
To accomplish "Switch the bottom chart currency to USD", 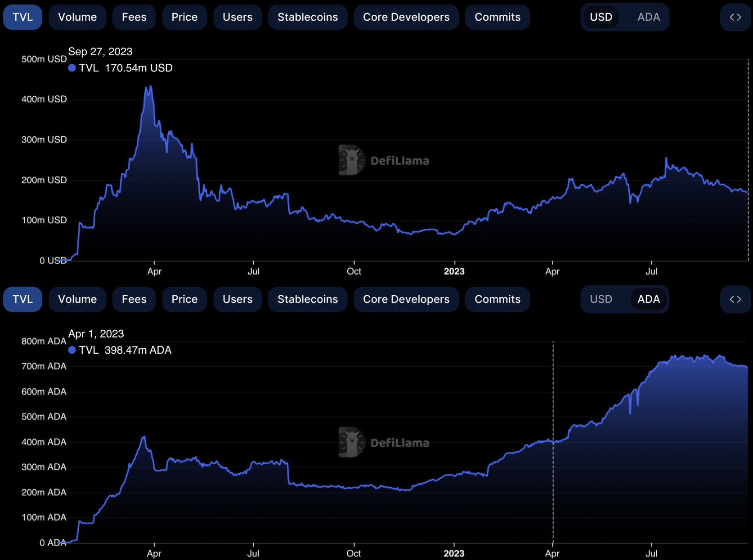I will [x=601, y=299].
